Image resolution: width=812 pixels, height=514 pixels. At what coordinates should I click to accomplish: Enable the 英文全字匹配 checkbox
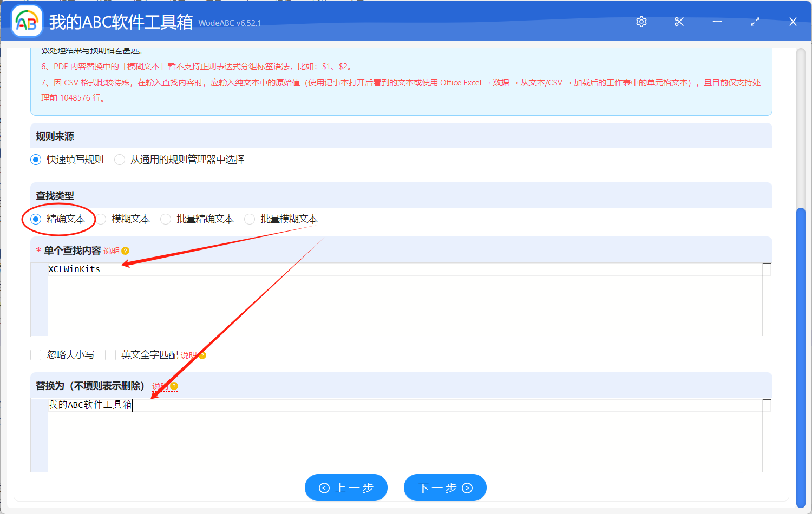(x=110, y=354)
